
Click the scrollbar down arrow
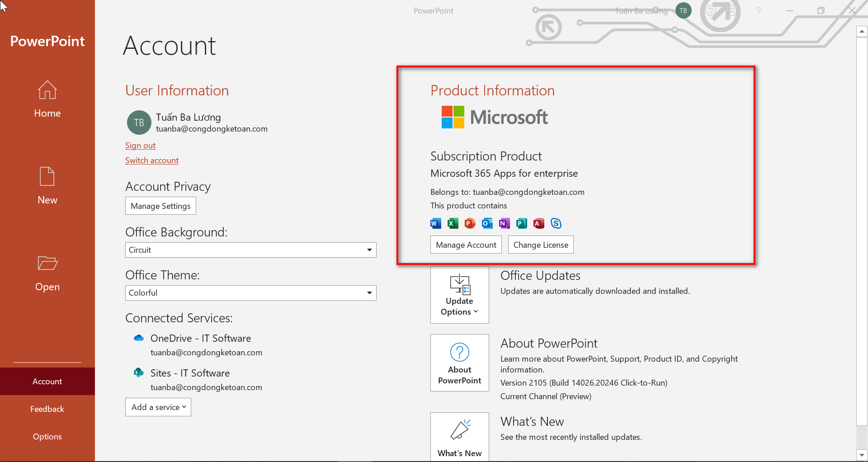pyautogui.click(x=862, y=455)
